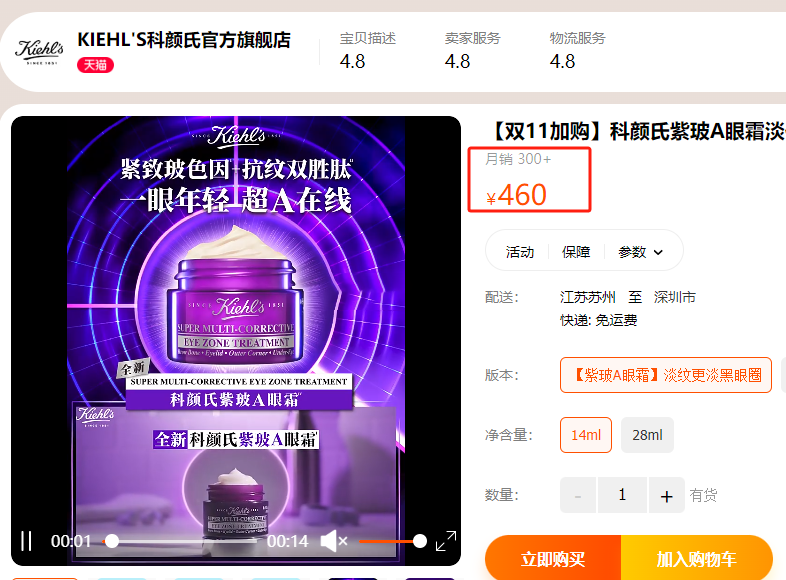The width and height of the screenshot is (786, 580).
Task: Select the 14ml net content option
Action: tap(585, 435)
